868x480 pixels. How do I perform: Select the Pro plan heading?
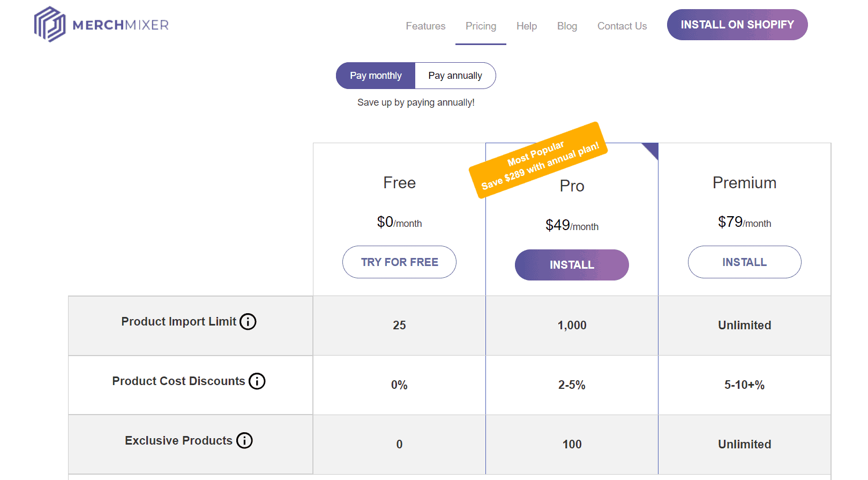coord(572,186)
